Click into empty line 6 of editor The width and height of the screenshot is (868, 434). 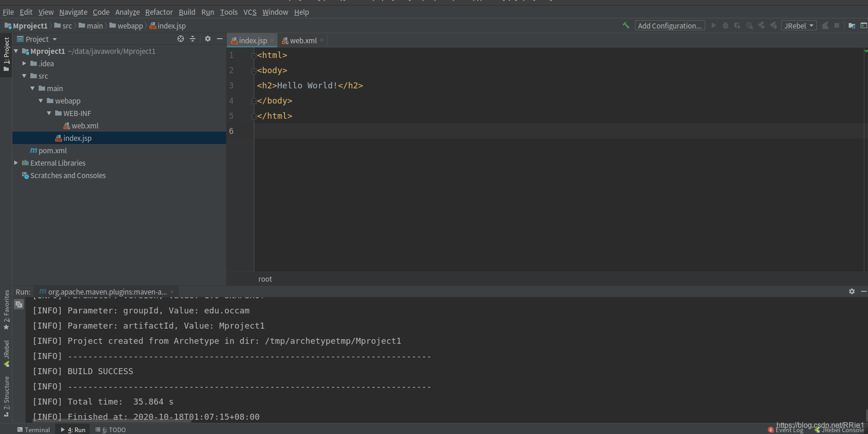559,131
